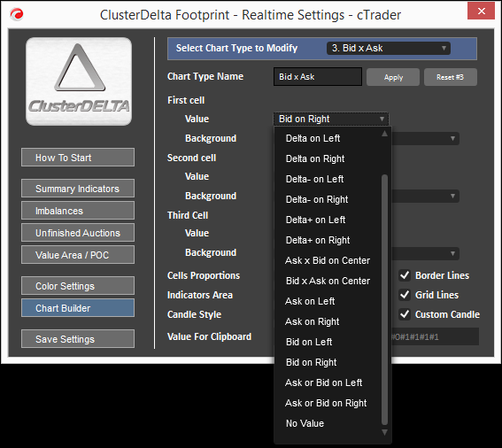This screenshot has width=502, height=448.
Task: Click the dropdown list scroll-up arrow
Action: (384, 134)
